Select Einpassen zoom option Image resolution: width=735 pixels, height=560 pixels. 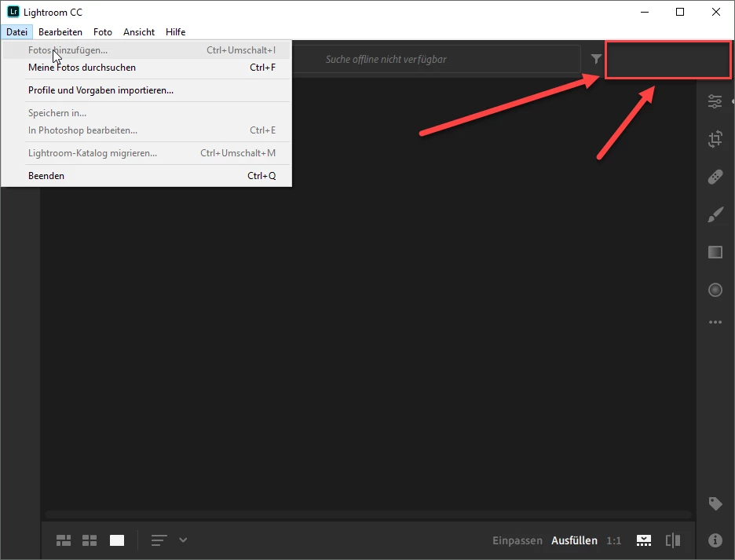coord(517,540)
